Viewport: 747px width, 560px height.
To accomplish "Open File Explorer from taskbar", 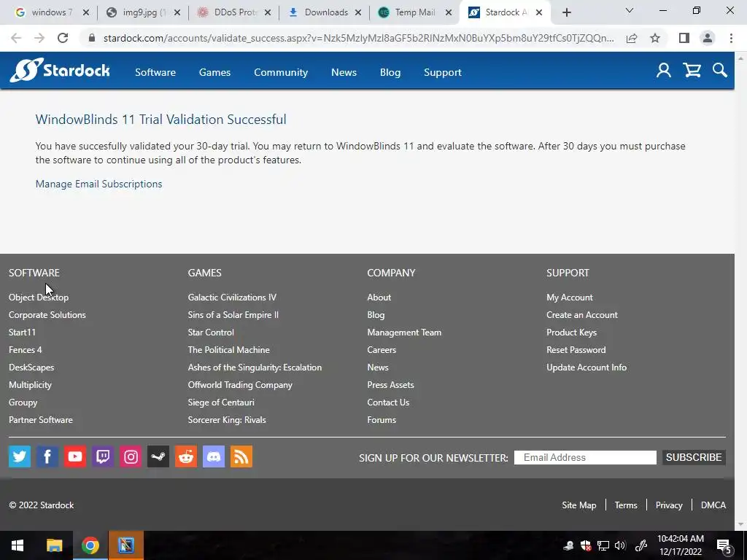I will pos(54,545).
